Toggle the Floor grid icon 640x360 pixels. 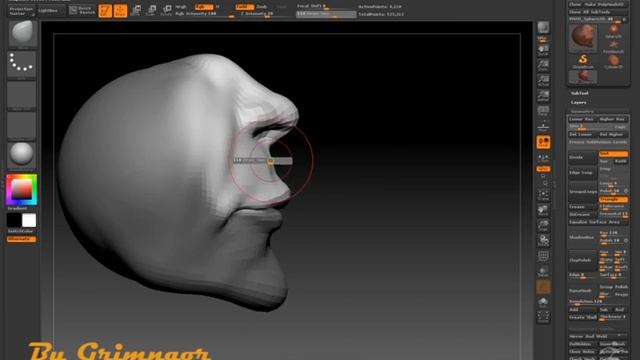(543, 127)
